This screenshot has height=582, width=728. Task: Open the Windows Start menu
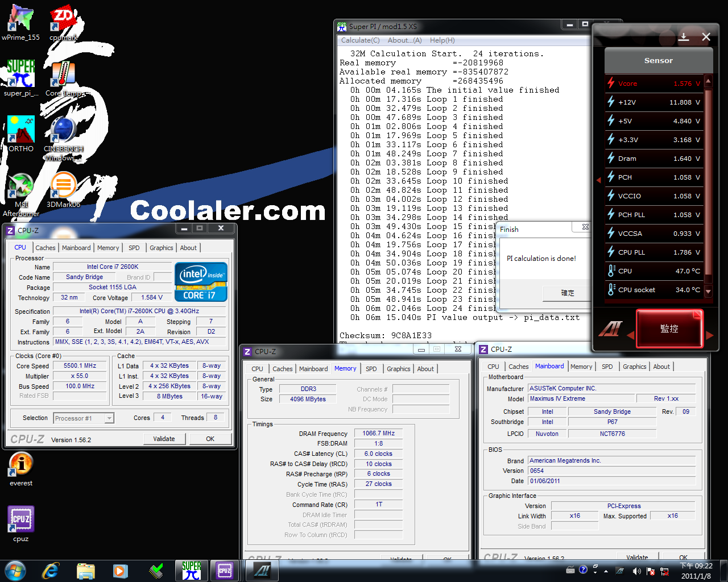pyautogui.click(x=15, y=570)
